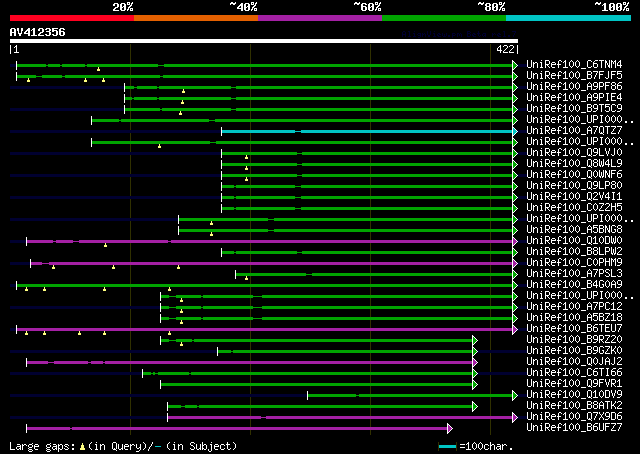Select the UniRef100_C0Z2H5 label

coord(574,208)
